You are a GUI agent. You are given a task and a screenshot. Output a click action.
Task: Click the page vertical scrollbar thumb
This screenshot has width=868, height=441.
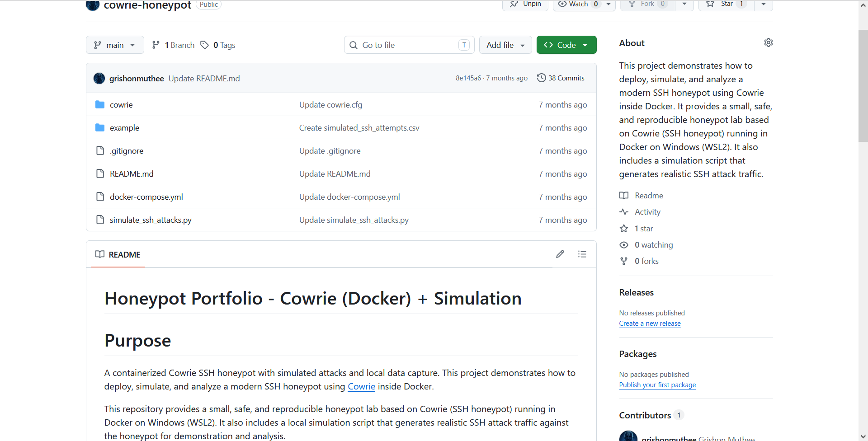pos(863,86)
